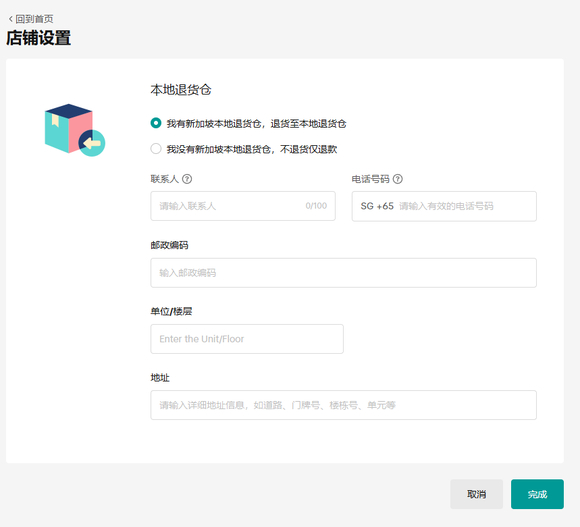The image size is (580, 527).
Task: Click the 取消 button
Action: (x=476, y=494)
